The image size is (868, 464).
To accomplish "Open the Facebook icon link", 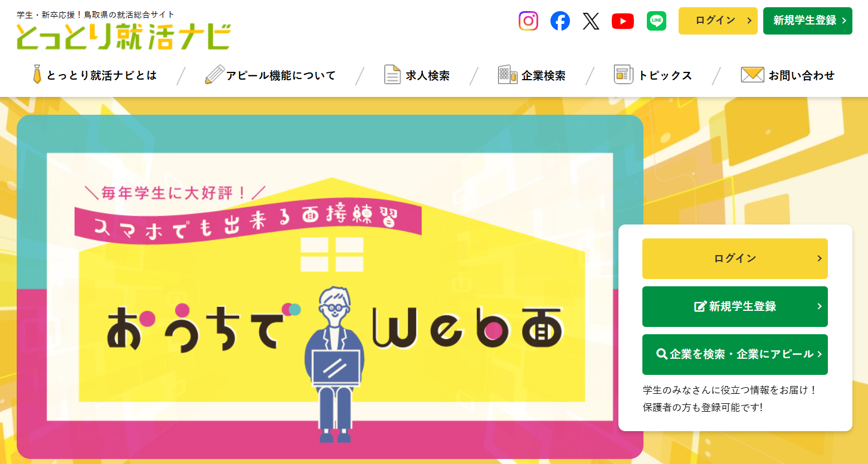I will click(560, 21).
